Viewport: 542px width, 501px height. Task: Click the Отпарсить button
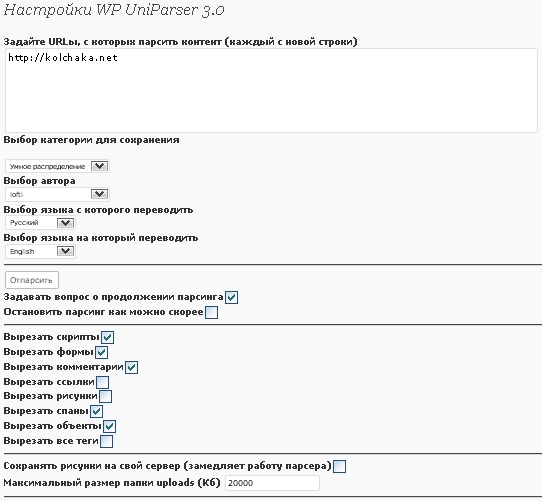(x=32, y=280)
